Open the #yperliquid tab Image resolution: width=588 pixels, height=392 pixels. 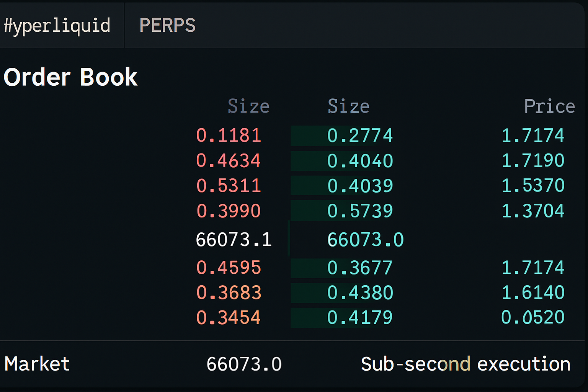tap(57, 26)
